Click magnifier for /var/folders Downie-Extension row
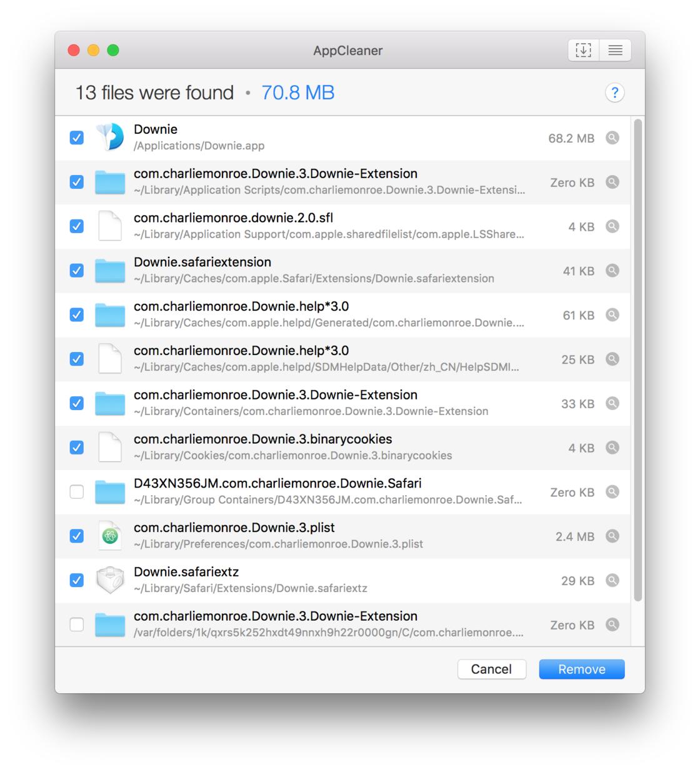Screen dimensions: 700x772 612,624
